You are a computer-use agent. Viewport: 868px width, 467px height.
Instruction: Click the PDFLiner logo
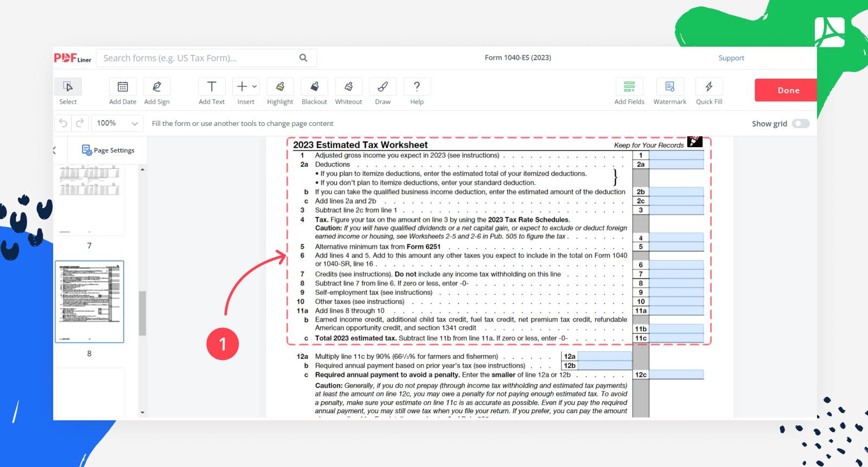pyautogui.click(x=73, y=58)
